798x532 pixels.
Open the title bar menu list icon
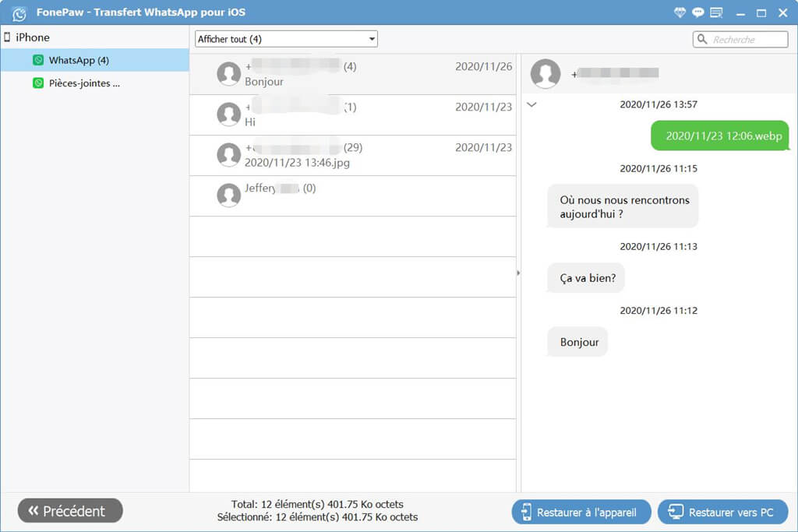pyautogui.click(x=717, y=12)
